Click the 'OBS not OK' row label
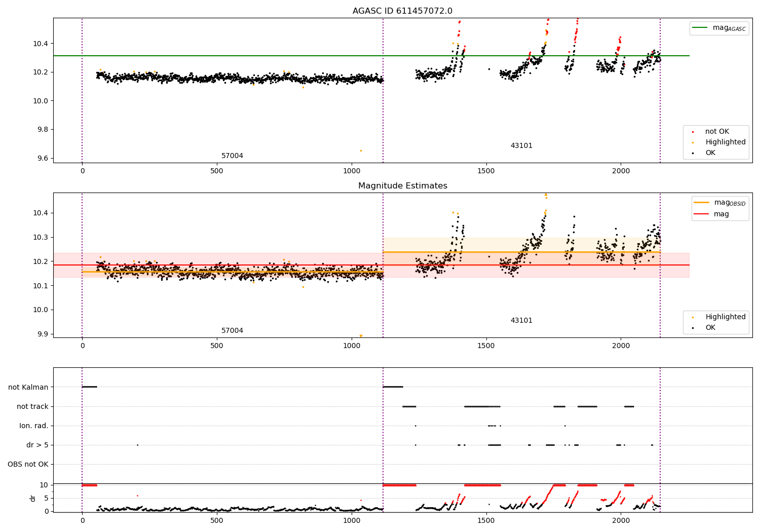760x532 pixels. (28, 464)
